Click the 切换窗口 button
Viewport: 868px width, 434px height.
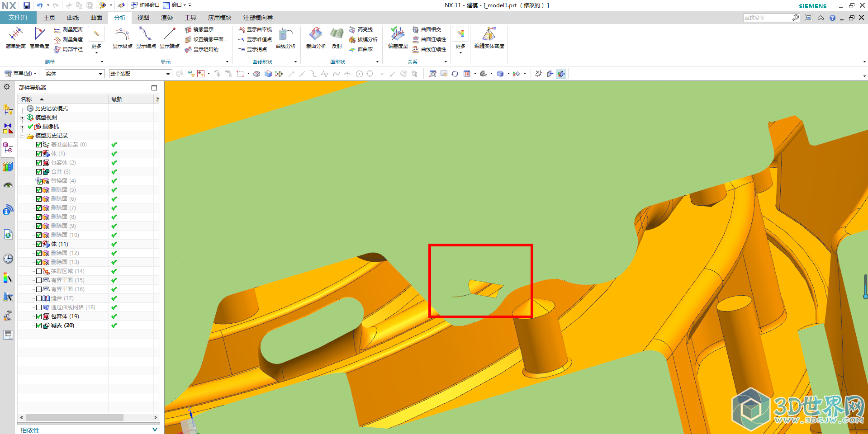[x=145, y=5]
